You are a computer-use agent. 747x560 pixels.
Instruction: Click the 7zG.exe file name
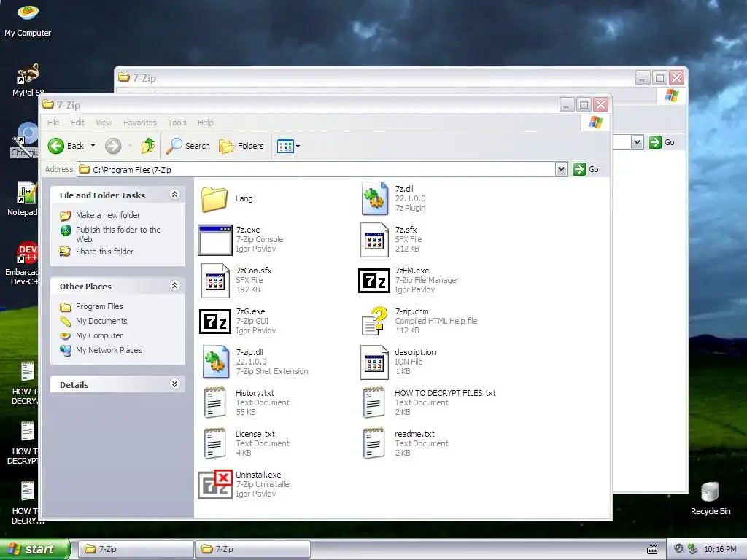250,311
